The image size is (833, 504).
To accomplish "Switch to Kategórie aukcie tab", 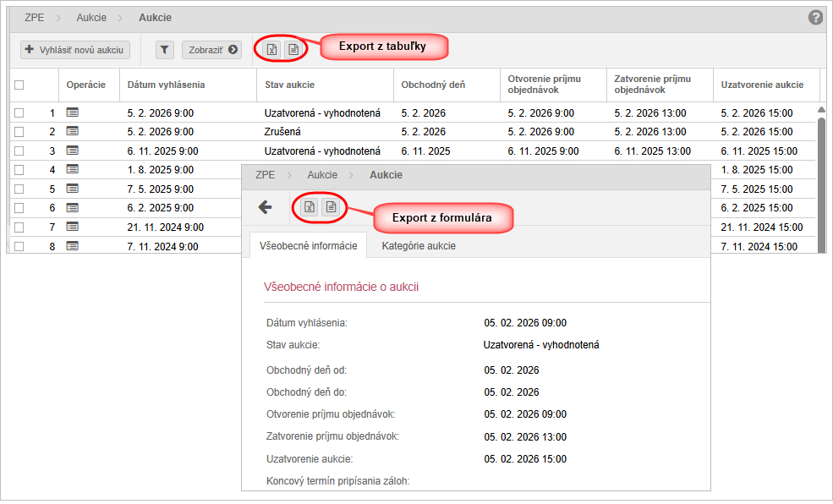I will pyautogui.click(x=419, y=246).
